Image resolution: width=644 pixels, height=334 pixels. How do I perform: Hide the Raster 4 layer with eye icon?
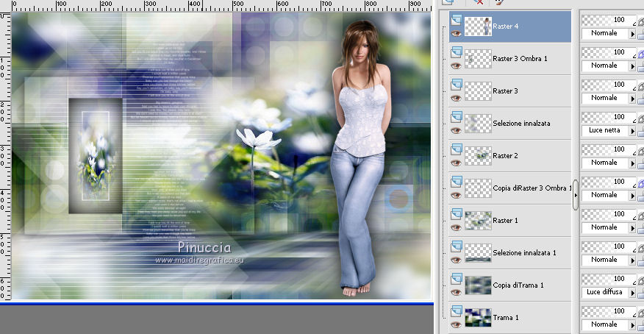[x=456, y=32]
